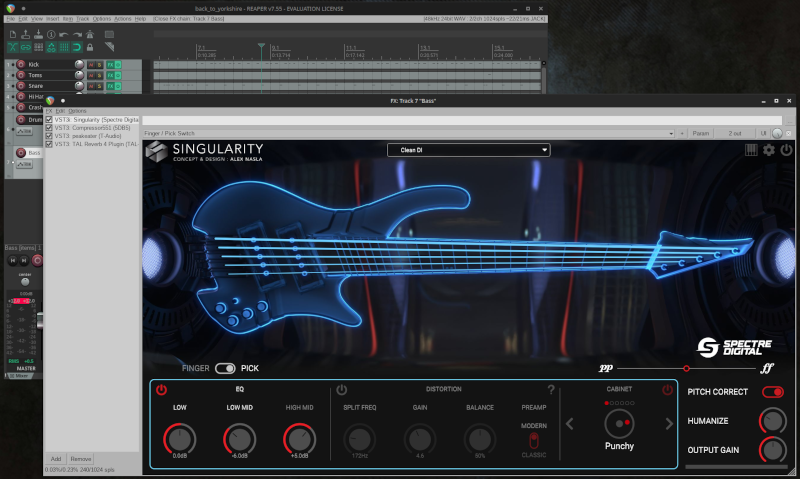Open the Options menu in FX window
800x479 pixels.
click(x=77, y=111)
